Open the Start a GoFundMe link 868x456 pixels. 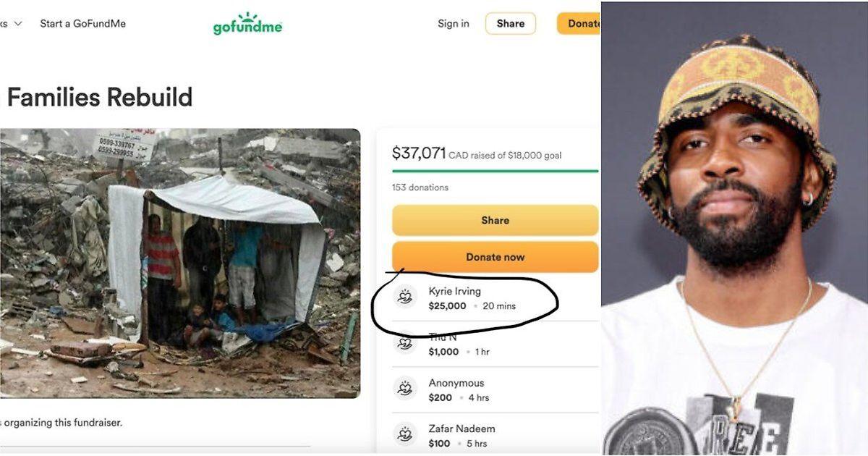click(x=82, y=23)
